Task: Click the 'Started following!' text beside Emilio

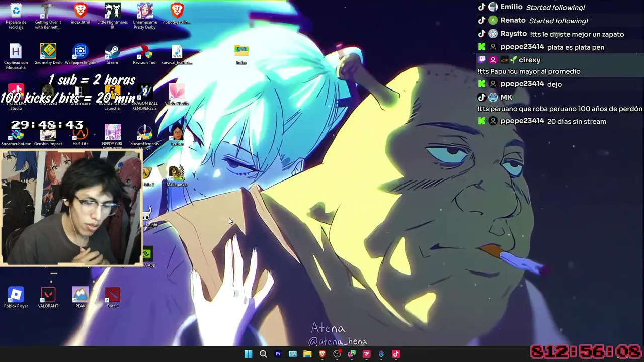Action: click(x=555, y=8)
